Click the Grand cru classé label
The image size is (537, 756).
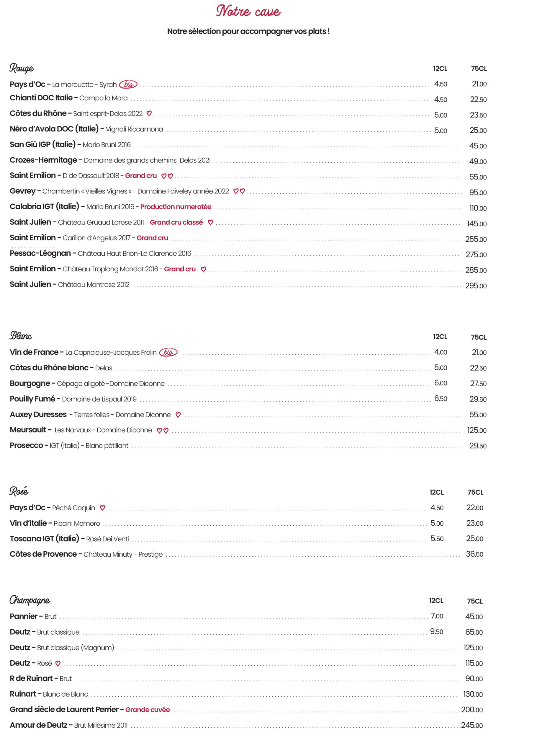176,222
